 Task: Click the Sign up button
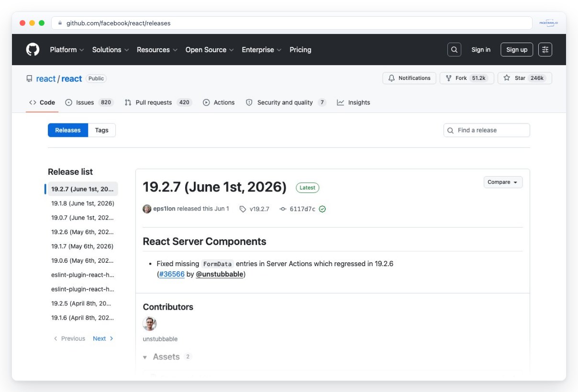click(517, 50)
